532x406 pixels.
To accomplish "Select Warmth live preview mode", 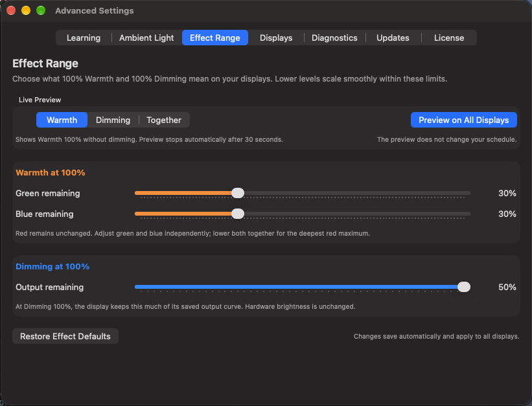I will 62,120.
